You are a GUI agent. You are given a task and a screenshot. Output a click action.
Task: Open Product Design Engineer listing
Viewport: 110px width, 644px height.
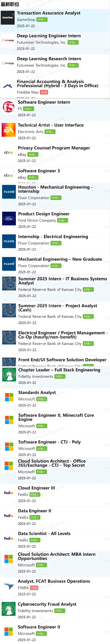pos(44,214)
